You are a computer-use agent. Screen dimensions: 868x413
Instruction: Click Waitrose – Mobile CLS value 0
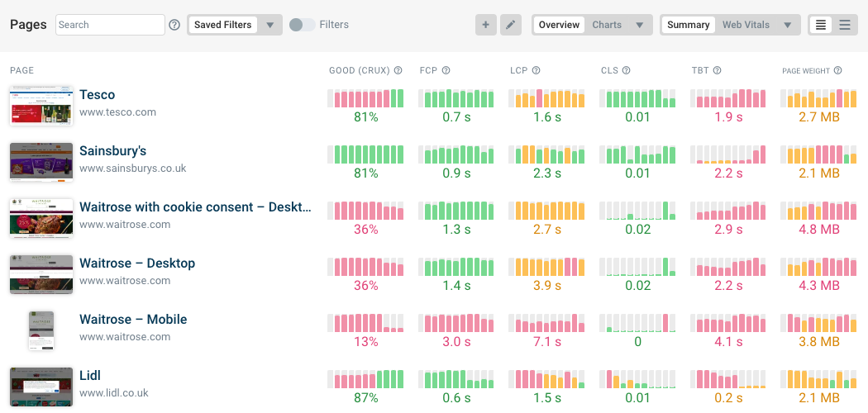tap(637, 342)
